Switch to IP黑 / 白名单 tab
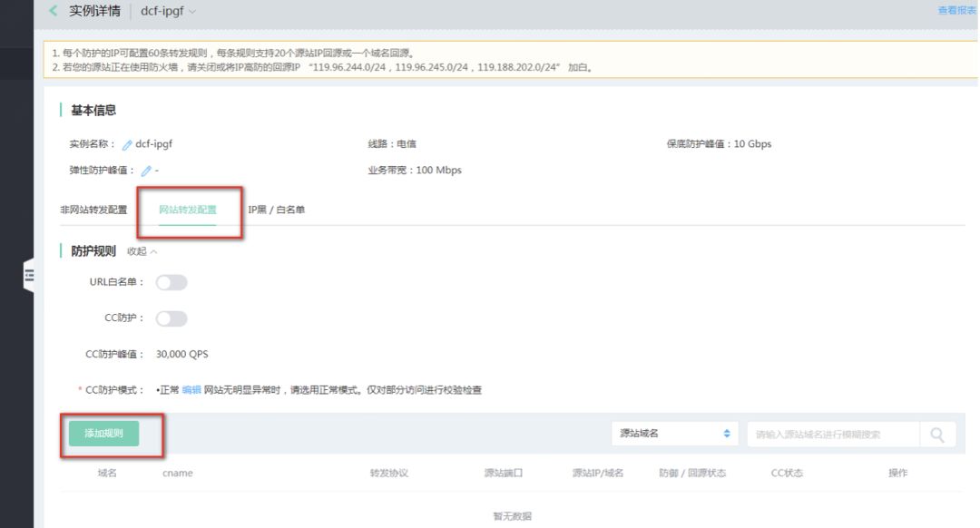The image size is (980, 528). 276,210
